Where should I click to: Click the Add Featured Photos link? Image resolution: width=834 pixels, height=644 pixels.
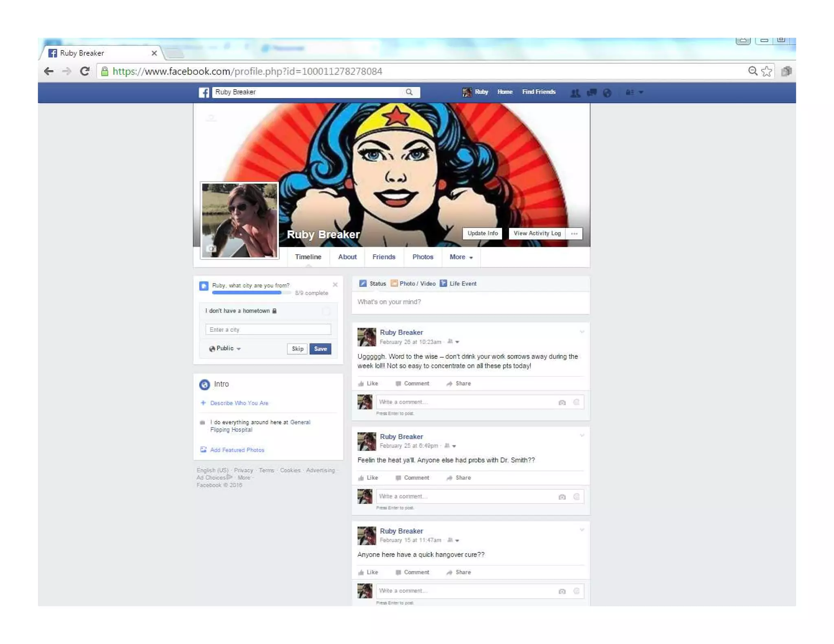click(237, 450)
